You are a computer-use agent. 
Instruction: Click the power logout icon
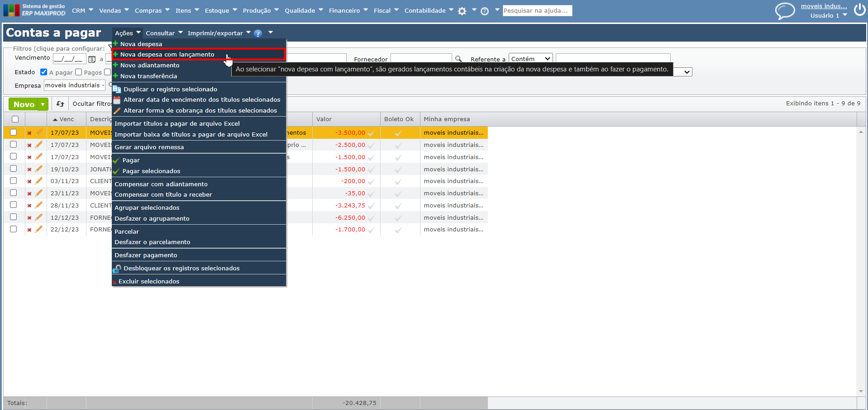click(x=859, y=9)
